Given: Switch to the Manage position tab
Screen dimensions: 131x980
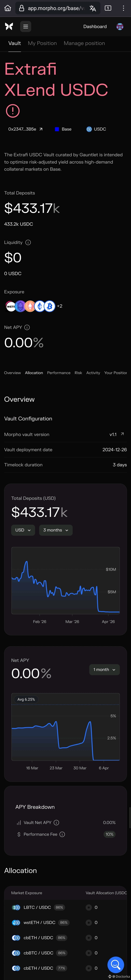Looking at the screenshot, I should click(x=84, y=43).
